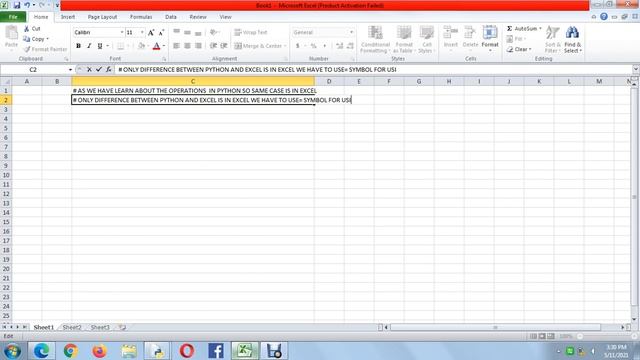The width and height of the screenshot is (640, 360).
Task: Toggle Bold formatting
Action: tap(78, 46)
